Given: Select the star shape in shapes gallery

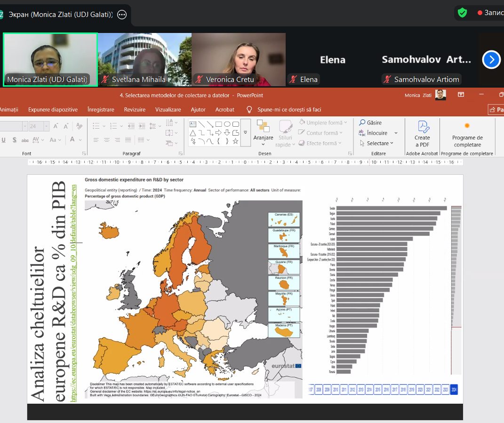Looking at the screenshot, I should click(235, 141).
